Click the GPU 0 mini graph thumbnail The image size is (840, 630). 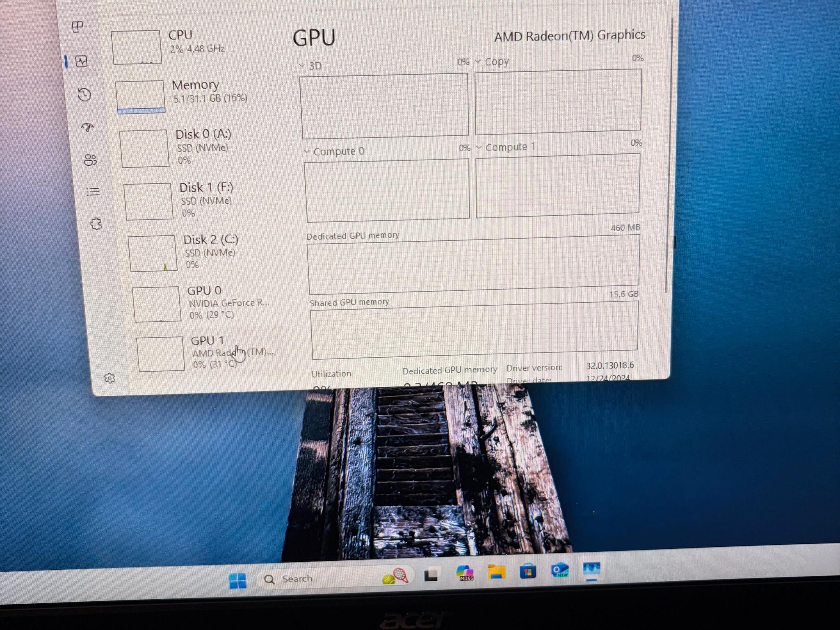[157, 304]
